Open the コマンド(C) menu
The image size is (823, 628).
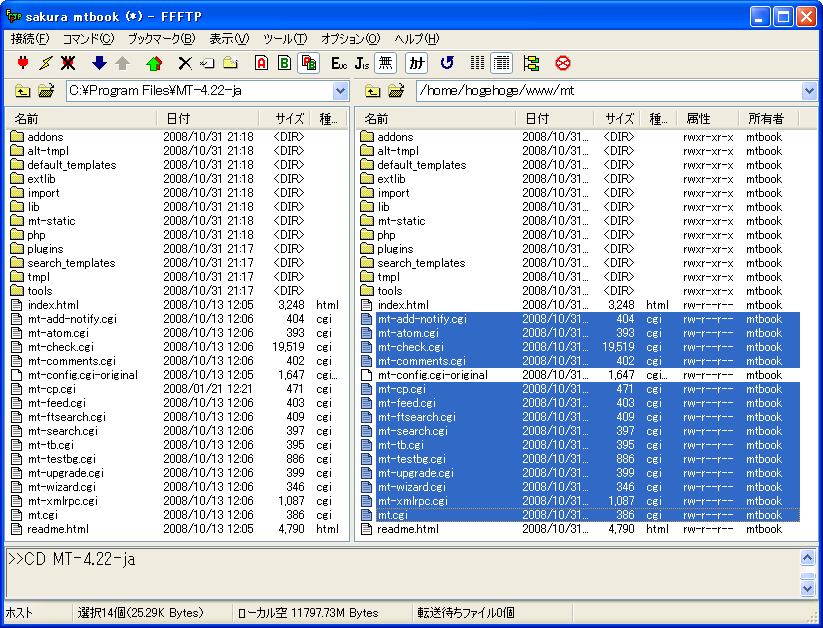coord(88,39)
